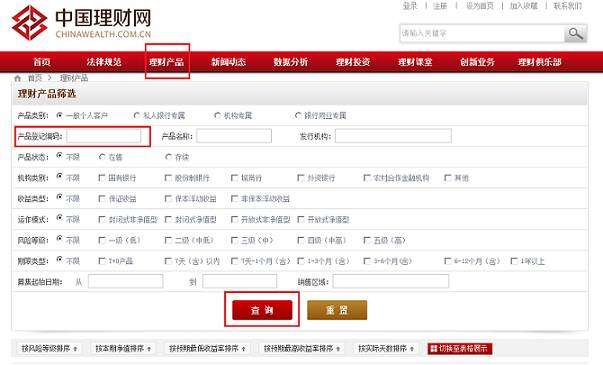The height and width of the screenshot is (365, 603).
Task: Check the 城商行 checkbox
Action: pos(234,177)
